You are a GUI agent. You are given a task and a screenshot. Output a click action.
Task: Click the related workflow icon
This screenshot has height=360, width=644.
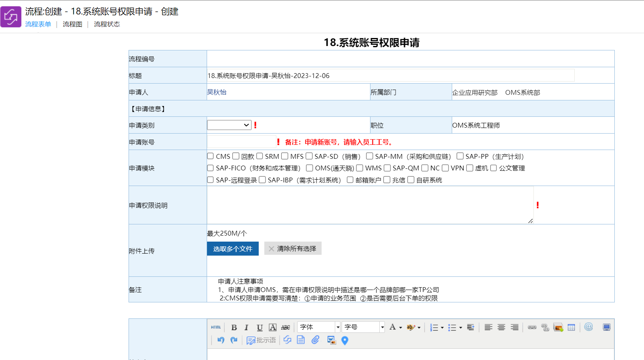coord(288,340)
